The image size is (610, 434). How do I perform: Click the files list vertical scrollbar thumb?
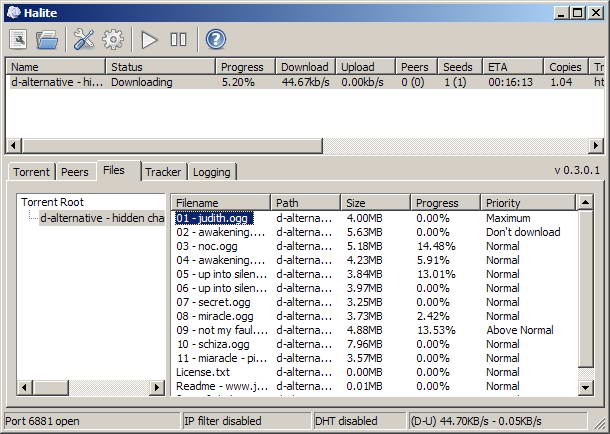click(x=585, y=289)
